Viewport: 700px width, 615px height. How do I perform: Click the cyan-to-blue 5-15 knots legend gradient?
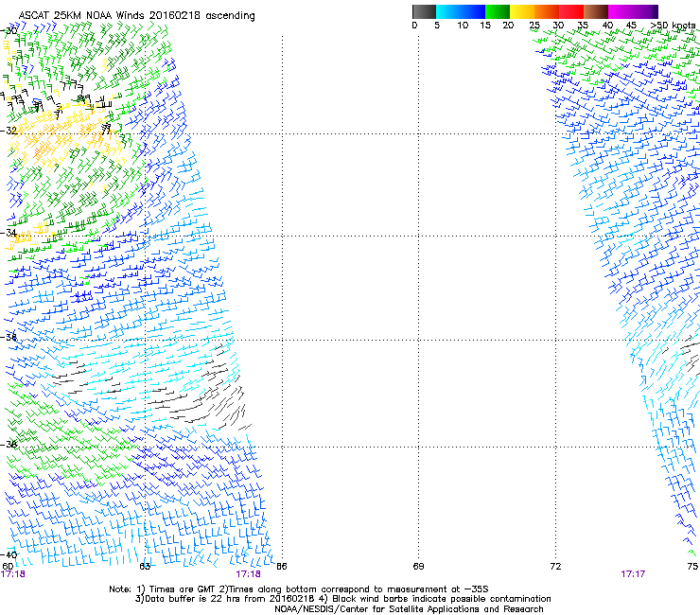461,11
